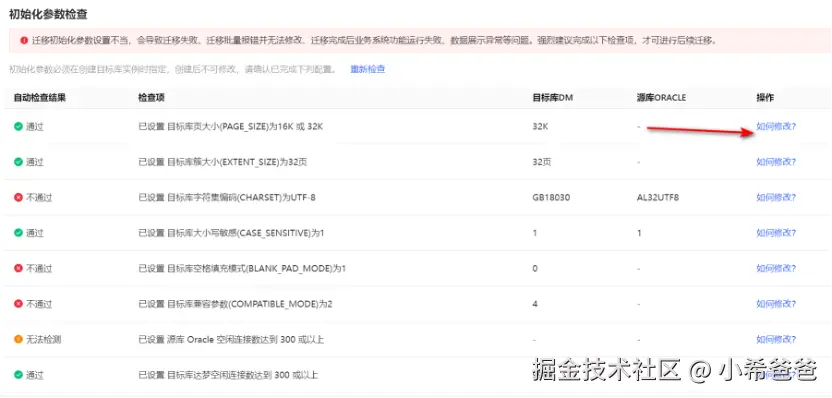Click the 不通过 status in the CHARSET row
The width and height of the screenshot is (832, 398).
(x=39, y=198)
